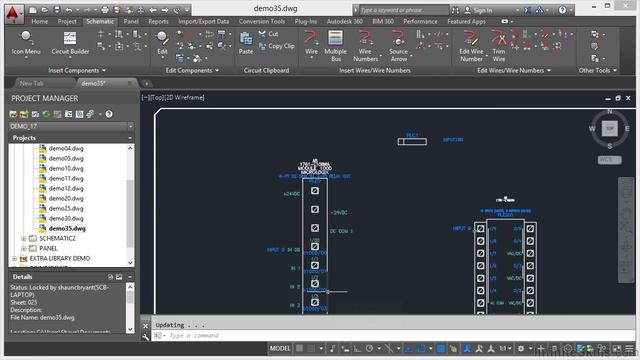Select the Trim Wire tool
This screenshot has width=640, height=360.
pos(499,46)
